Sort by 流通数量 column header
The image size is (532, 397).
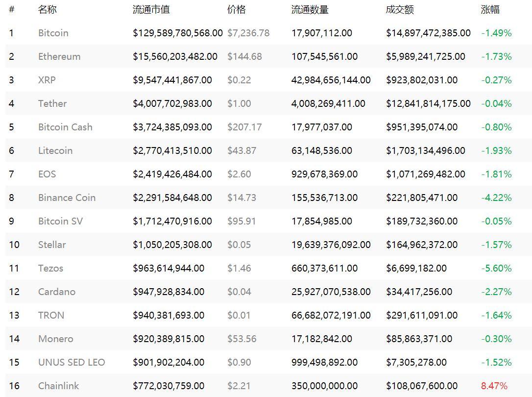(310, 9)
